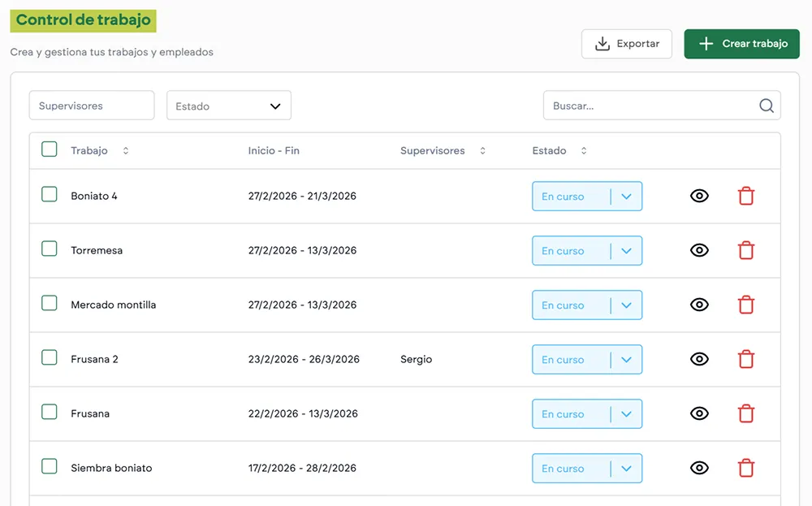Delete the Siembra boniato job
Image resolution: width=812 pixels, height=506 pixels.
[x=745, y=468]
